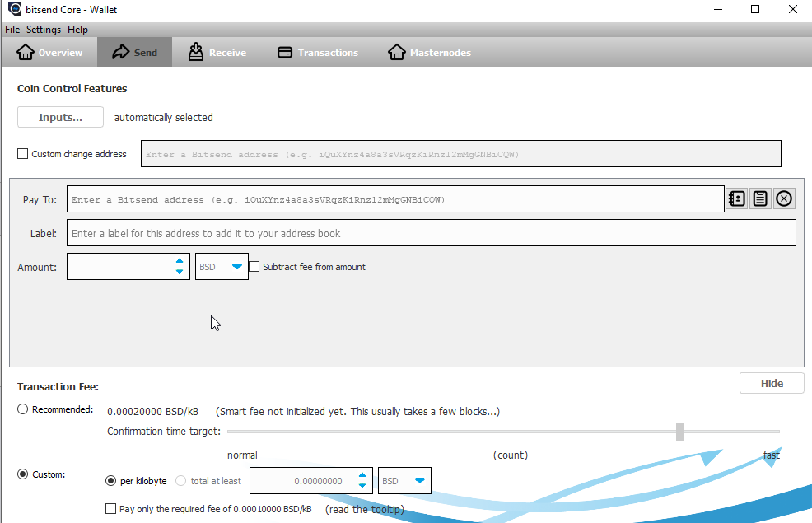Click the Send arrow icon
The image size is (812, 523).
[x=121, y=52]
